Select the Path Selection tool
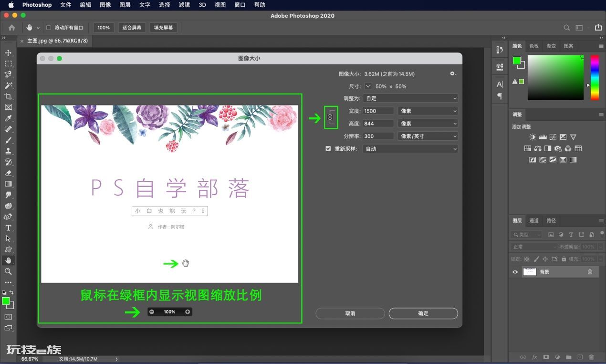This screenshot has width=606, height=364. tap(8, 239)
